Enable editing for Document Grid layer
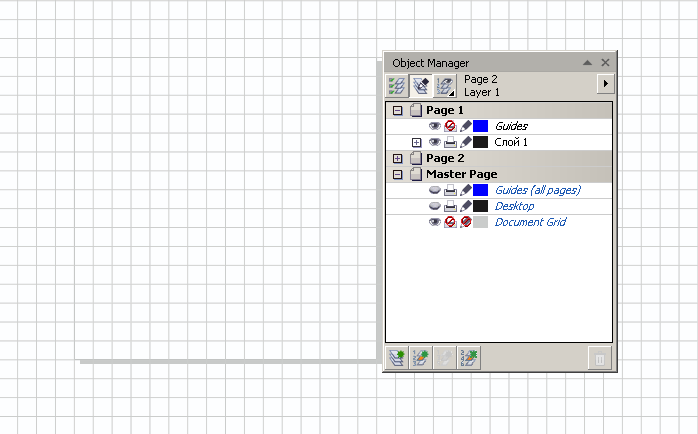 (x=466, y=222)
